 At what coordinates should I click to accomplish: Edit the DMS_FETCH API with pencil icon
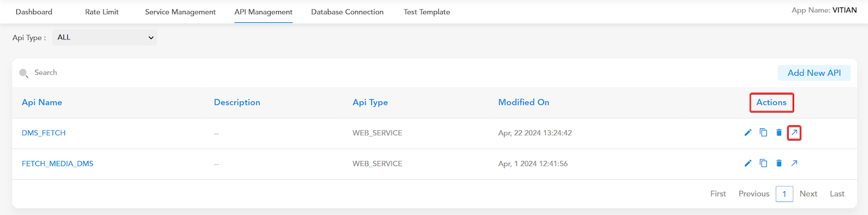tap(748, 133)
